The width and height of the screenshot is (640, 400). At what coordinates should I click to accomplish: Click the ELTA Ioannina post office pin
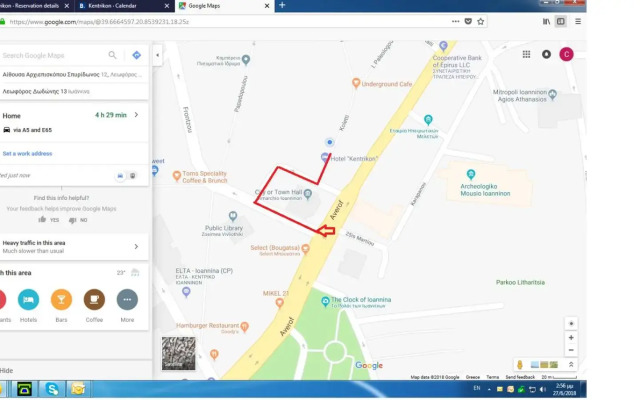pos(187,291)
